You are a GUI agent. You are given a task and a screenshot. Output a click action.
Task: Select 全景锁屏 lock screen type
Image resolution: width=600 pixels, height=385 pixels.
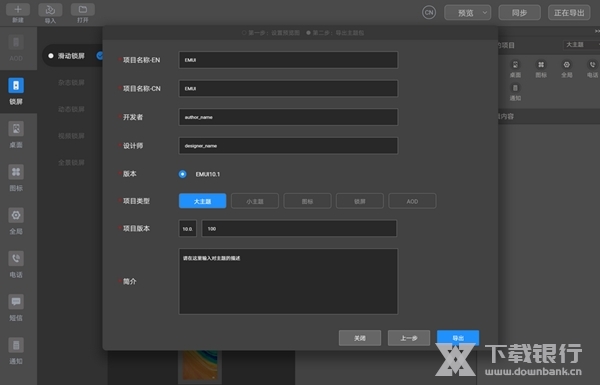[71, 163]
